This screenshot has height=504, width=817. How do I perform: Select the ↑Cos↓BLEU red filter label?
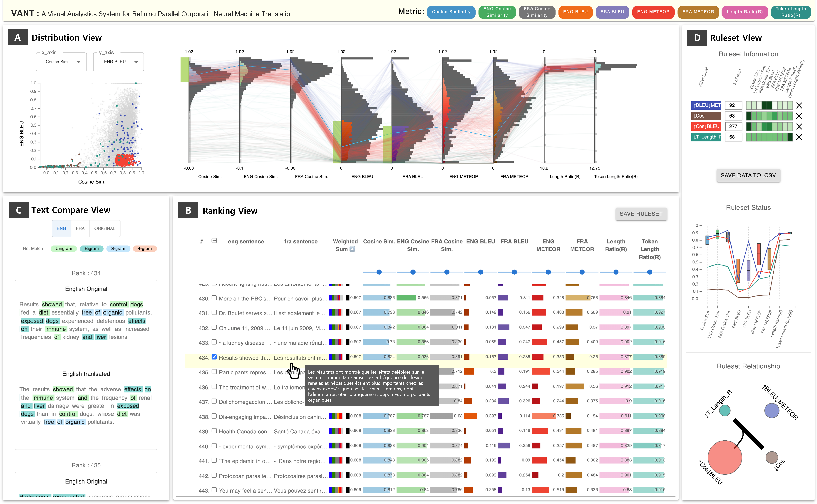[706, 127]
